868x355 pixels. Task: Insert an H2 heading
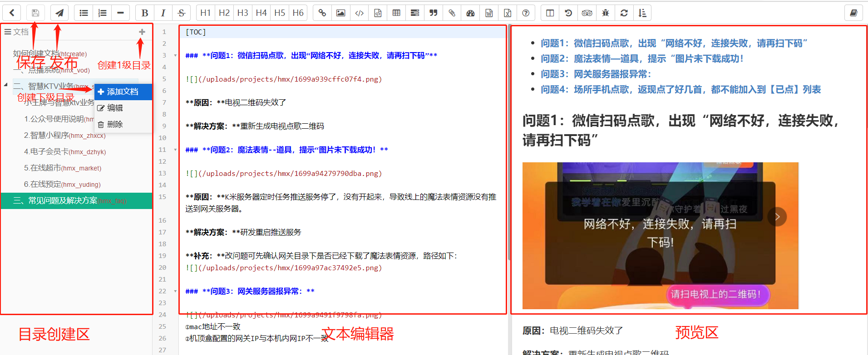tap(224, 13)
